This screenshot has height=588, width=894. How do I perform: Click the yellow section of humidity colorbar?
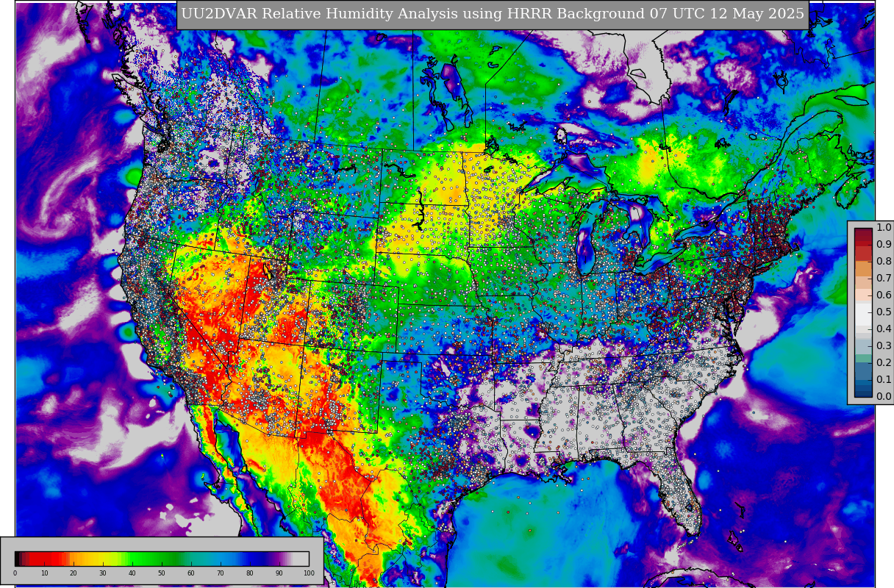tap(103, 559)
